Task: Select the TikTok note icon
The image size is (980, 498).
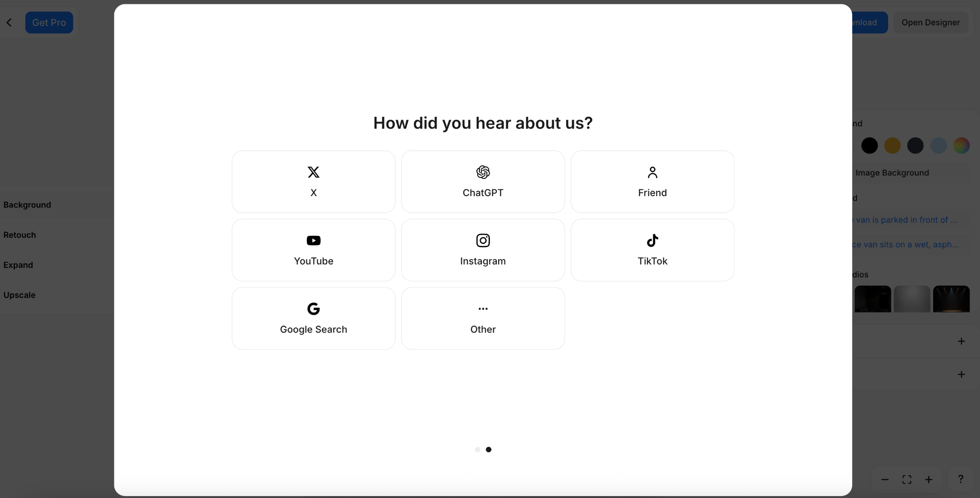Action: pos(652,241)
